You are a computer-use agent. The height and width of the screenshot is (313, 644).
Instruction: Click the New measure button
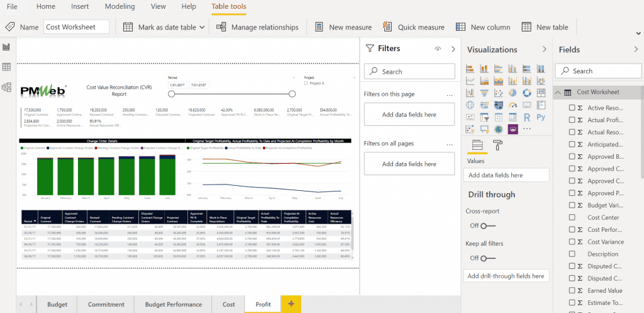(x=343, y=27)
